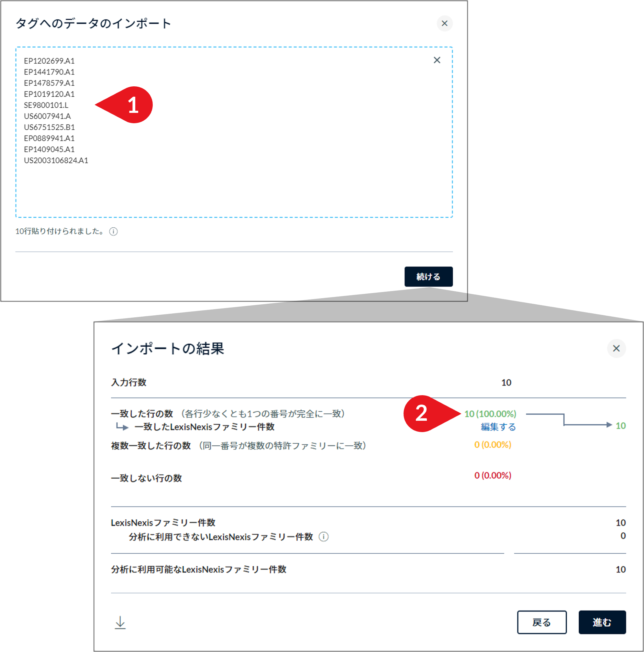Click the info icon after 10行貼り付けられました
The height and width of the screenshot is (652, 644).
[x=114, y=231]
